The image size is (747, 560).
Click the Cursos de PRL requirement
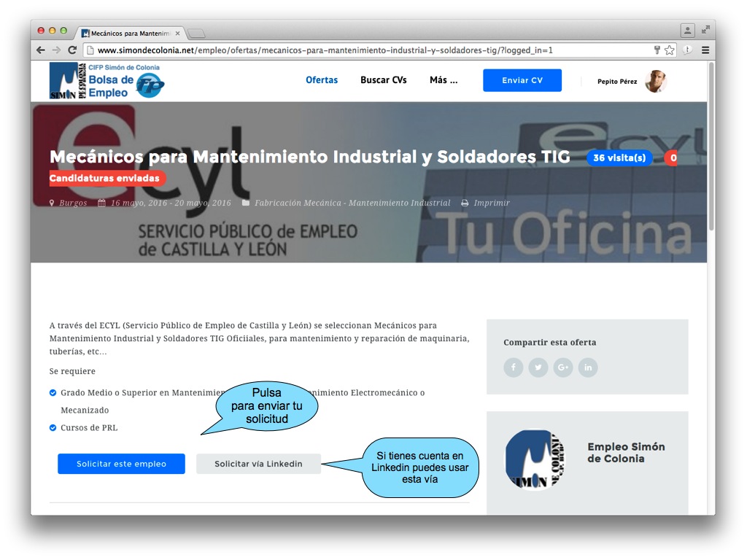pos(89,427)
